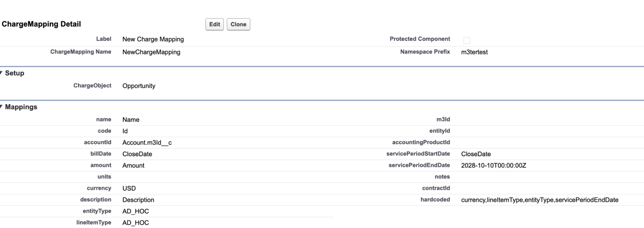Click the USD currency value

point(129,188)
